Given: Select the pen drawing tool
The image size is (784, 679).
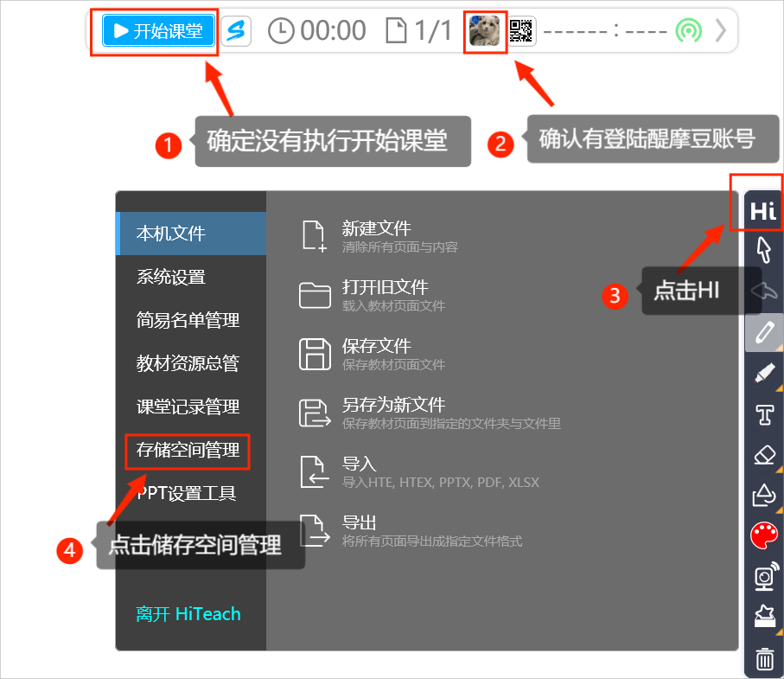Looking at the screenshot, I should coord(763,332).
